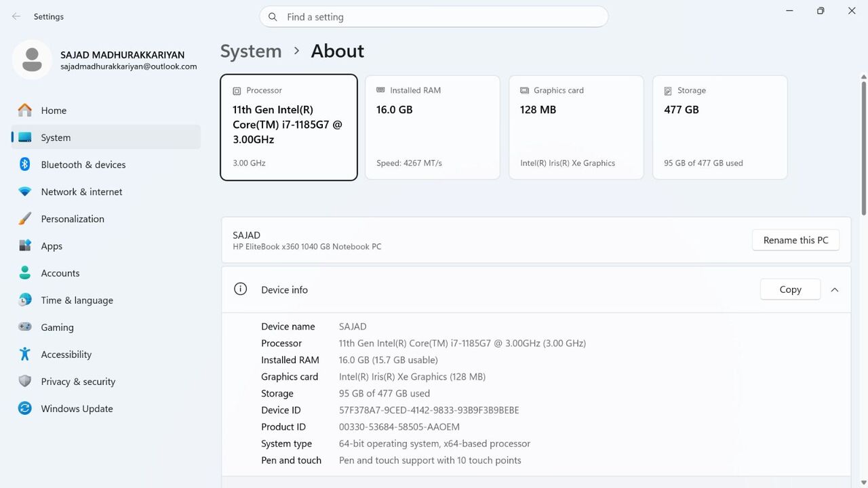Go to Windows Update

coord(106,408)
